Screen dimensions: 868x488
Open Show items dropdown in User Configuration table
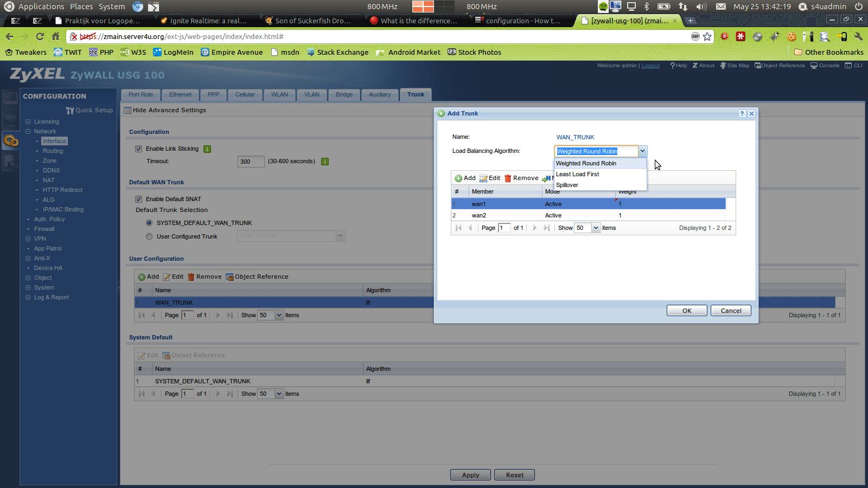(279, 315)
